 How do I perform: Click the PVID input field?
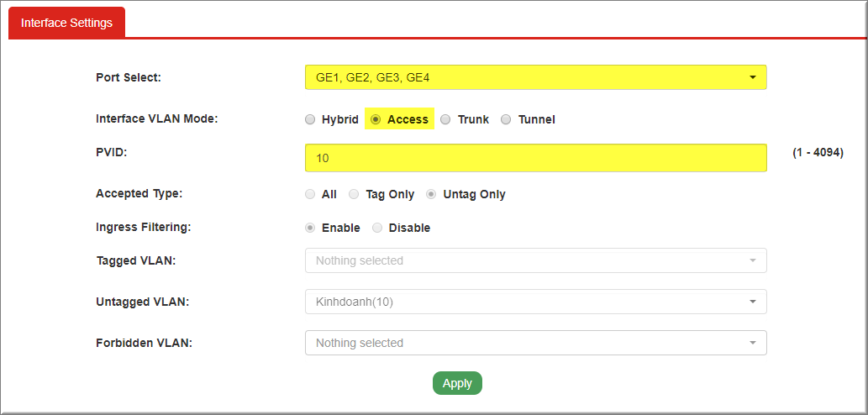click(535, 158)
